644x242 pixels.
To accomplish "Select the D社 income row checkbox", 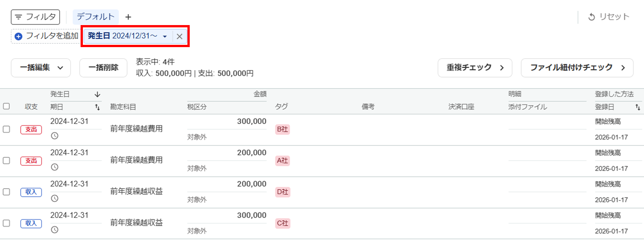I will pyautogui.click(x=6, y=192).
